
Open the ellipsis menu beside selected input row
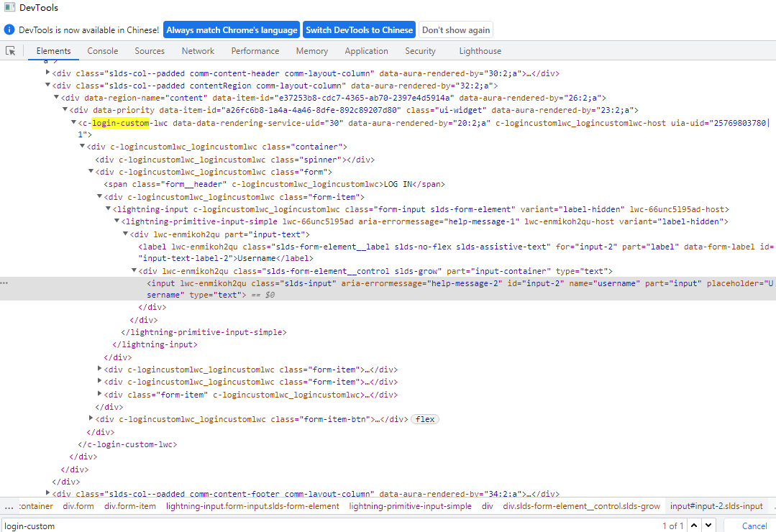4,283
